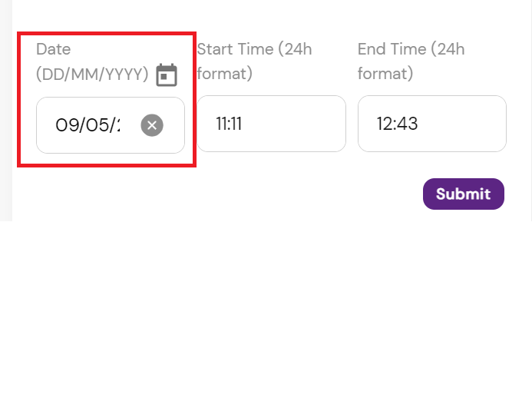Image resolution: width=532 pixels, height=411 pixels.
Task: Submit the date and time form
Action: [x=463, y=194]
